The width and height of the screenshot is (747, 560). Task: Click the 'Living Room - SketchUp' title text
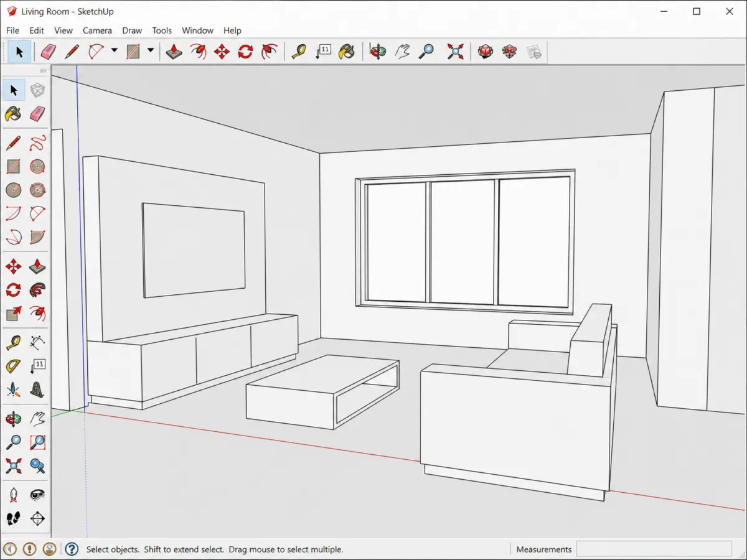(67, 11)
